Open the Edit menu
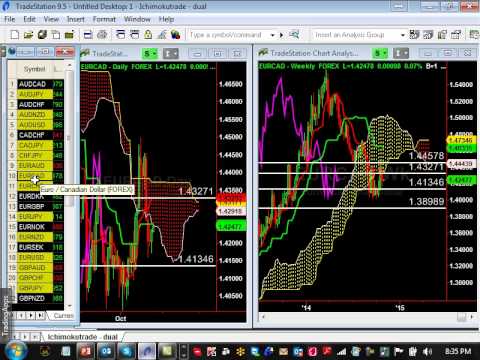Image resolution: width=480 pixels, height=360 pixels. coord(29,19)
